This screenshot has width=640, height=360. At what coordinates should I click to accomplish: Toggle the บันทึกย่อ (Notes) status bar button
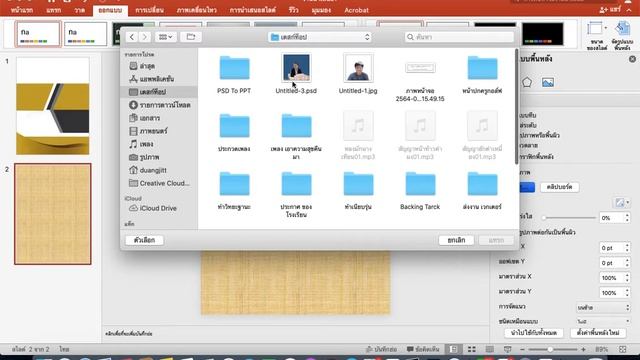coord(382,349)
